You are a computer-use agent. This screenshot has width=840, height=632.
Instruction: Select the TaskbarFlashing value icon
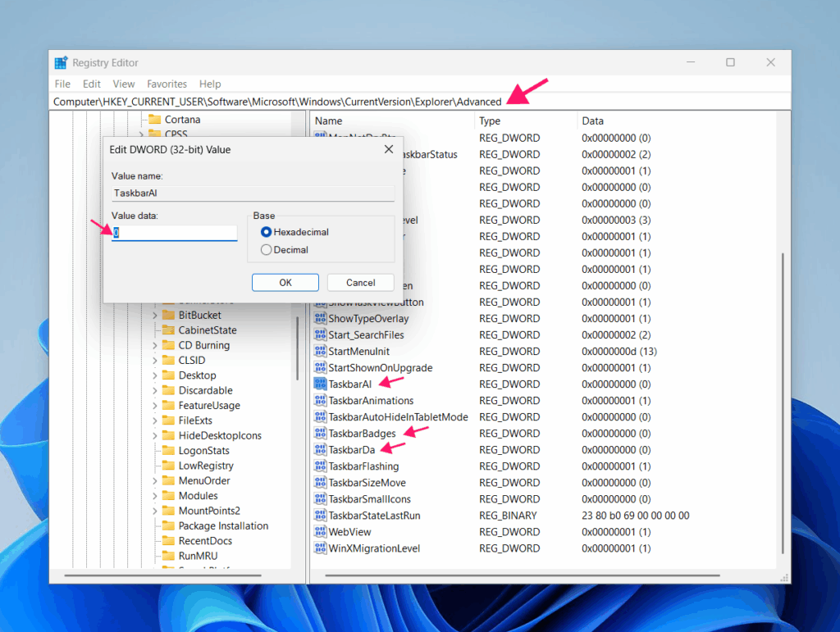coord(321,466)
